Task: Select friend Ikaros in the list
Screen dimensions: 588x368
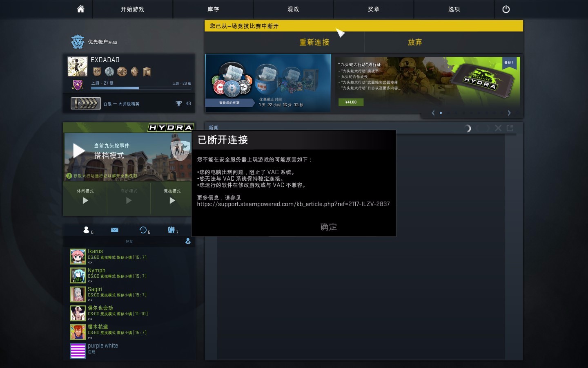Action: click(x=129, y=256)
